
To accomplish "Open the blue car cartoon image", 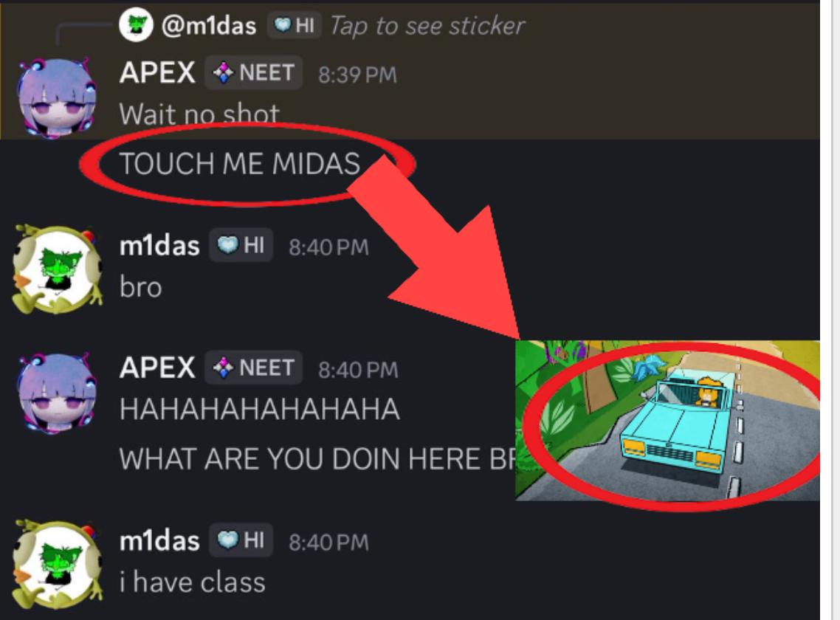I will (x=667, y=421).
